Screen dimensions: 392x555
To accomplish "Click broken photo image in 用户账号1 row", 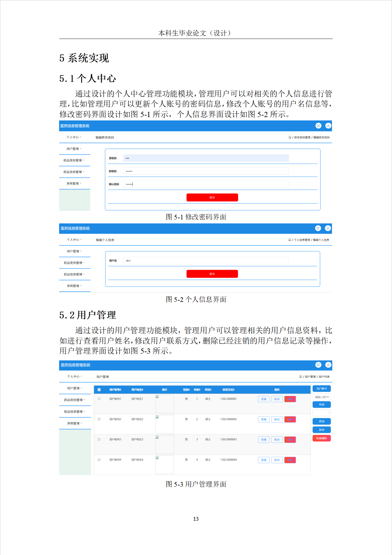I will tap(164, 404).
